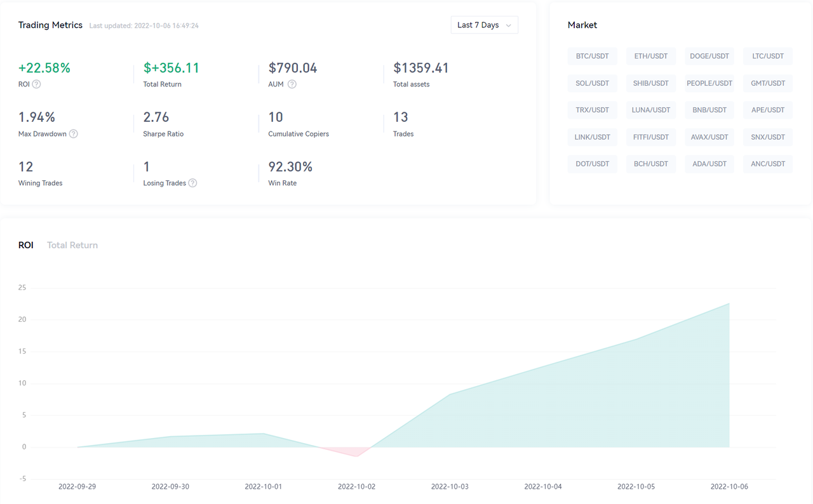Open the Last 7 Days dropdown

click(x=484, y=25)
